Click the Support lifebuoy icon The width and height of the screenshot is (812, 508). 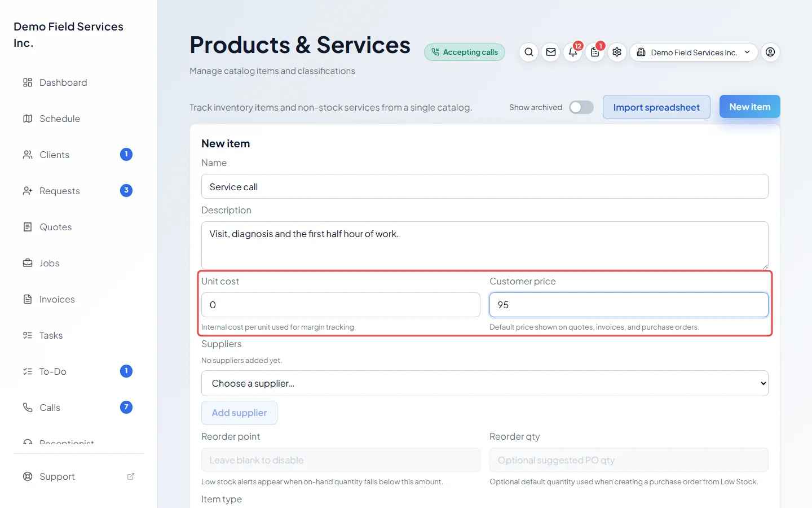[x=28, y=476]
